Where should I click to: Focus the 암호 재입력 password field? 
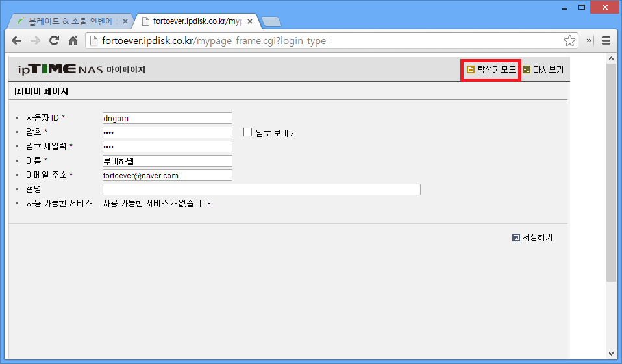167,147
